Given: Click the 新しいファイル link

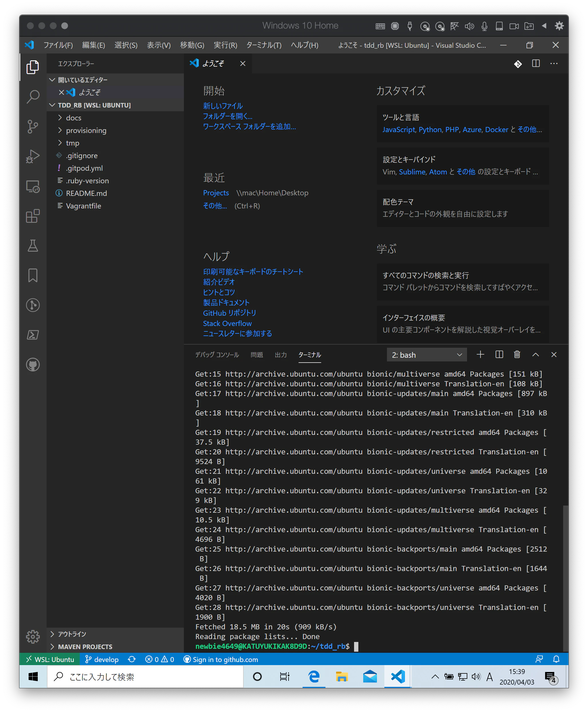Looking at the screenshot, I should (x=223, y=106).
